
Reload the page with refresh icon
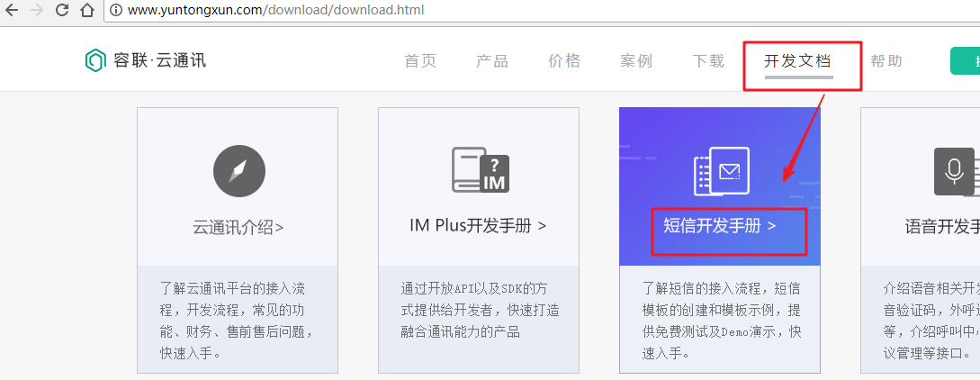(x=62, y=11)
